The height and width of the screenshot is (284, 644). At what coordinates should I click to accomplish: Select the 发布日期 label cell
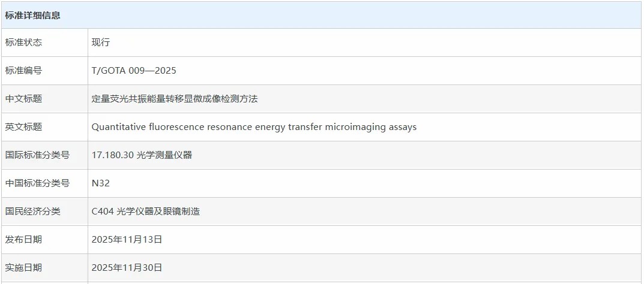coord(24,240)
